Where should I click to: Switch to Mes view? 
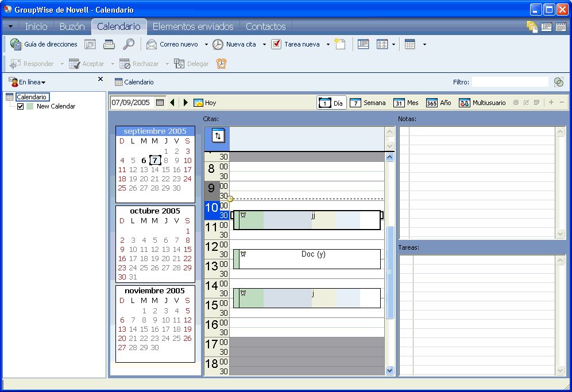click(406, 103)
